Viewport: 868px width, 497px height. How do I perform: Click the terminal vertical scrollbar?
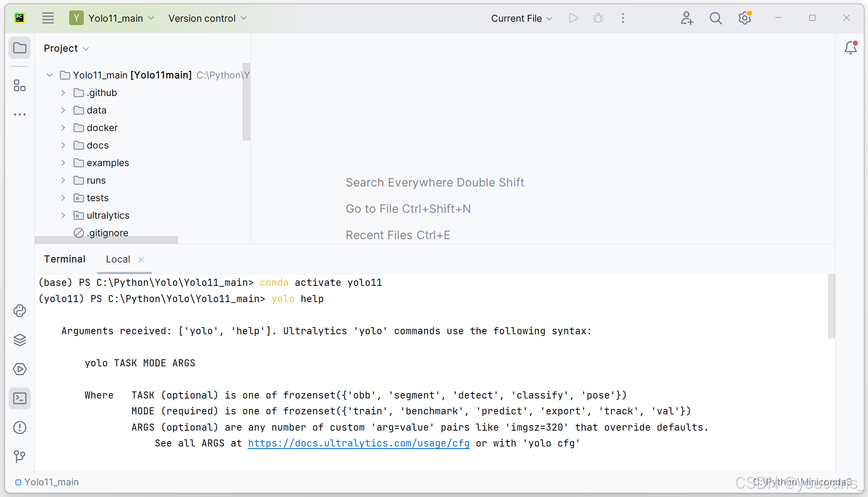(x=831, y=306)
